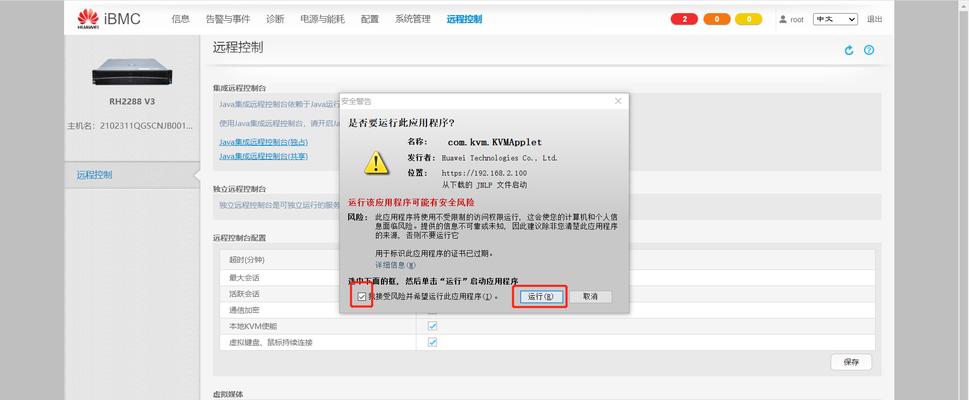The width and height of the screenshot is (969, 400).
Task: Click 退出 to log out
Action: click(x=874, y=19)
